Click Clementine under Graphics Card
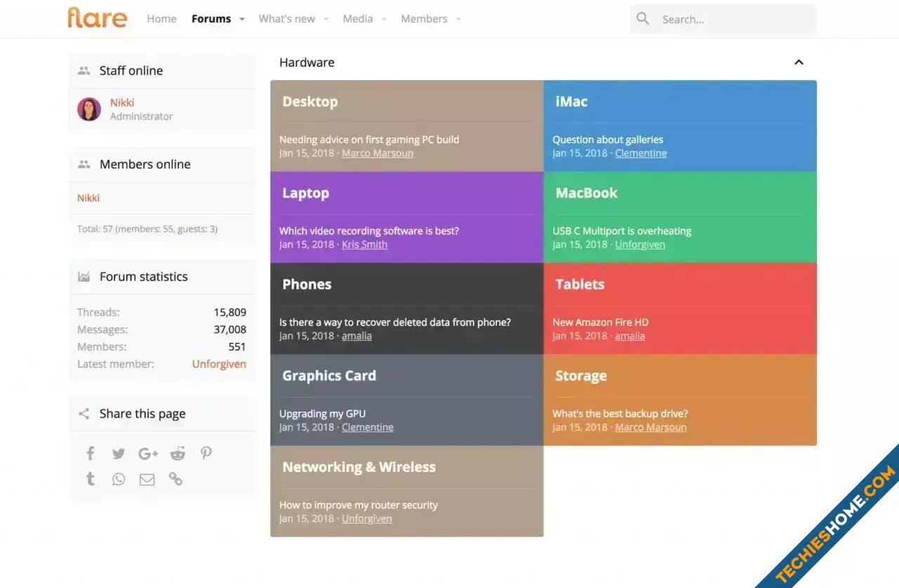 tap(368, 427)
